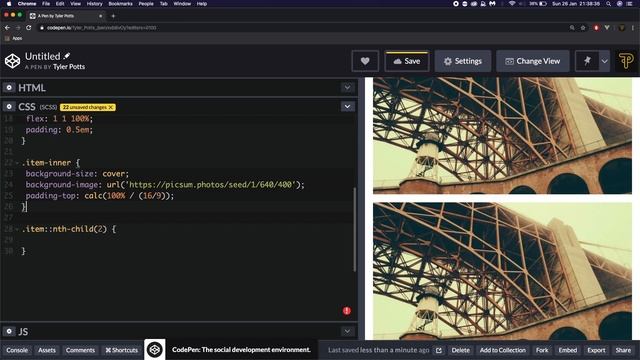
Task: Click the second bridge image in preview
Action: [502, 271]
